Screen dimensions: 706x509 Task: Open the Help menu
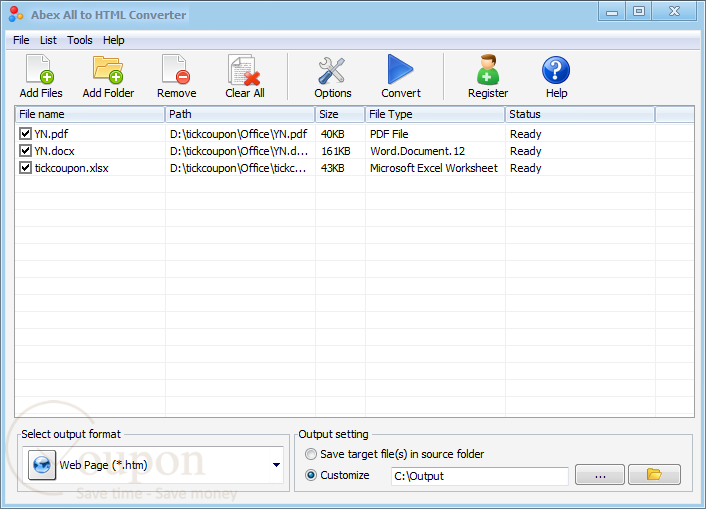113,40
